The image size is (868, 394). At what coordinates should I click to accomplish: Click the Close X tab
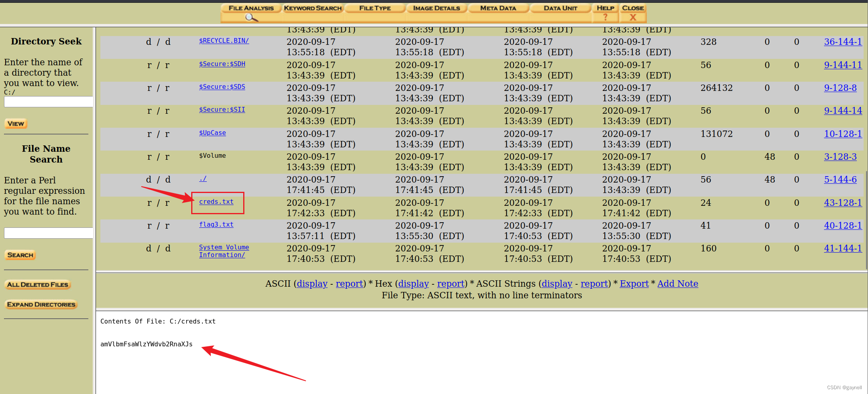(x=633, y=13)
